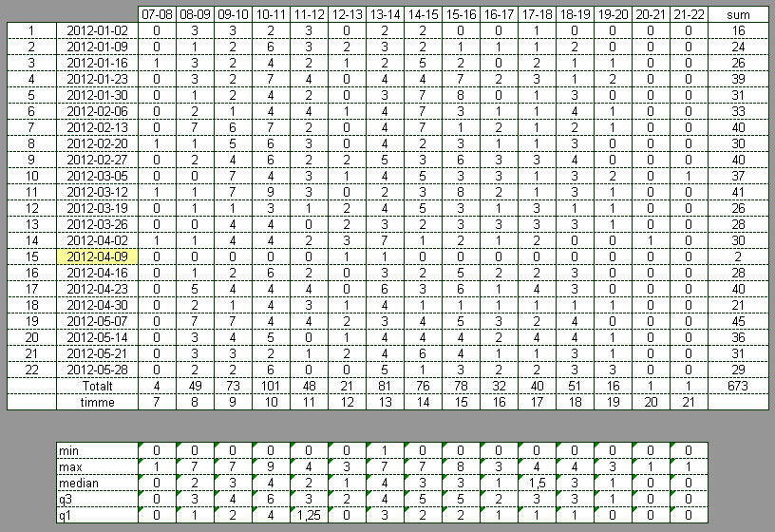The height and width of the screenshot is (532, 775).
Task: Click the median row label
Action: 98,483
